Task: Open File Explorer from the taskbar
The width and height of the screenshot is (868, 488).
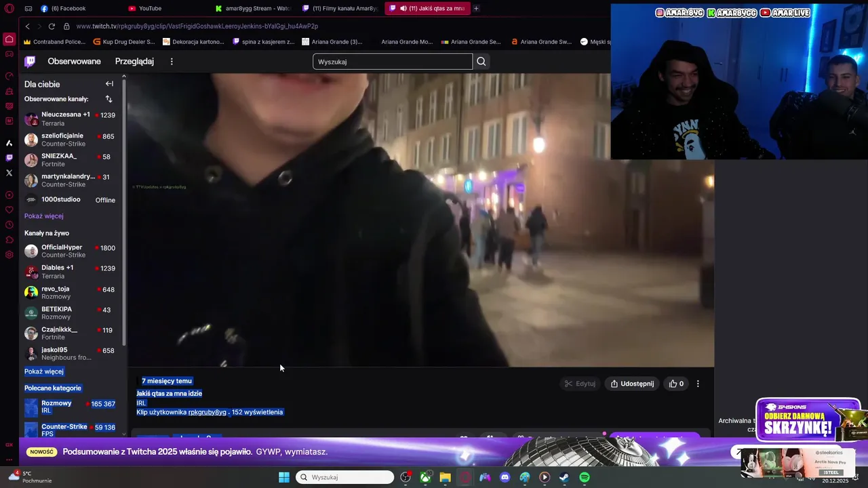Action: [445, 477]
